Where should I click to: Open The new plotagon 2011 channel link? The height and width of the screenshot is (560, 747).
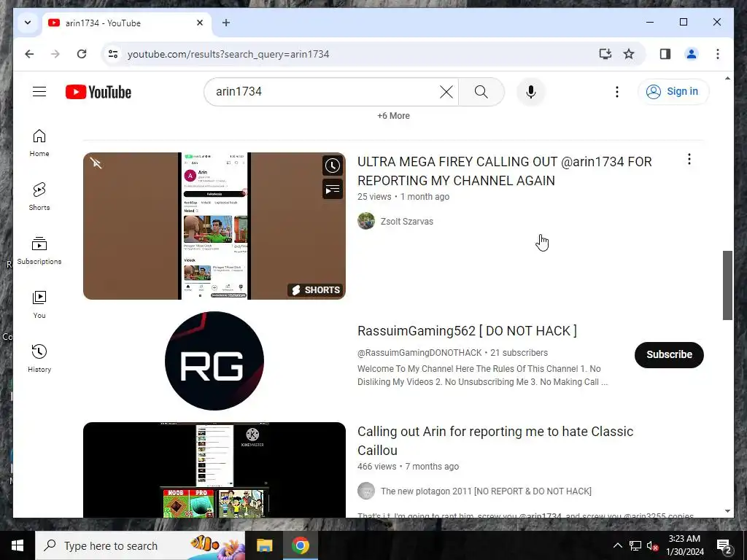tap(486, 491)
